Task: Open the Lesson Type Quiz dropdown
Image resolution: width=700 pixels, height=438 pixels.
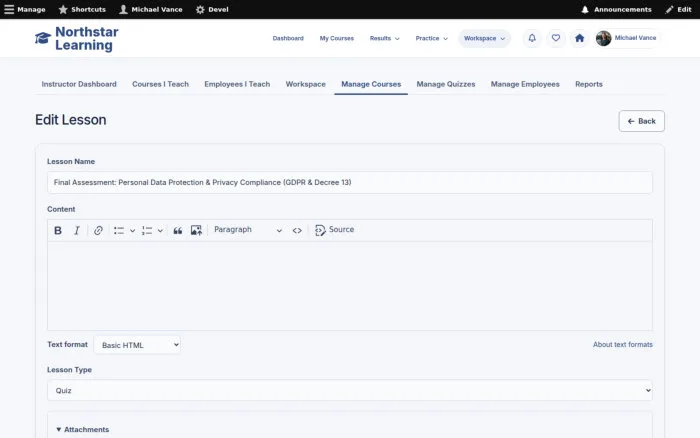Action: [x=350, y=390]
